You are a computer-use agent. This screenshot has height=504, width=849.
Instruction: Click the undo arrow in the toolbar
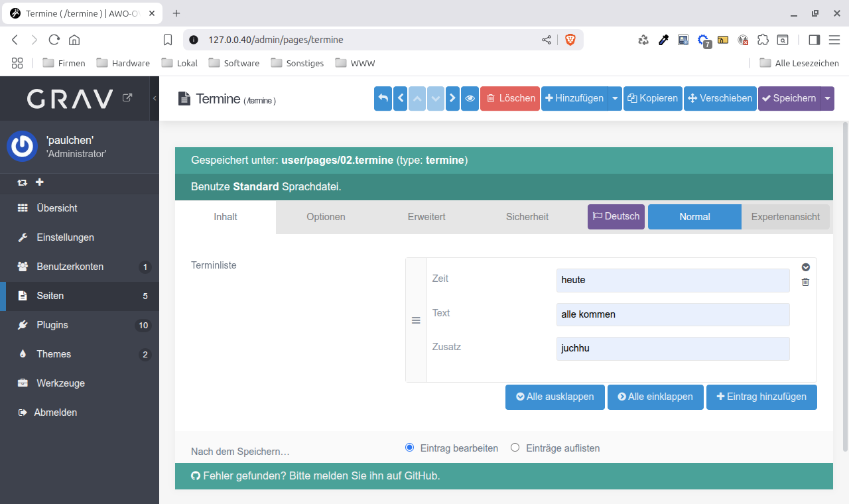point(383,98)
